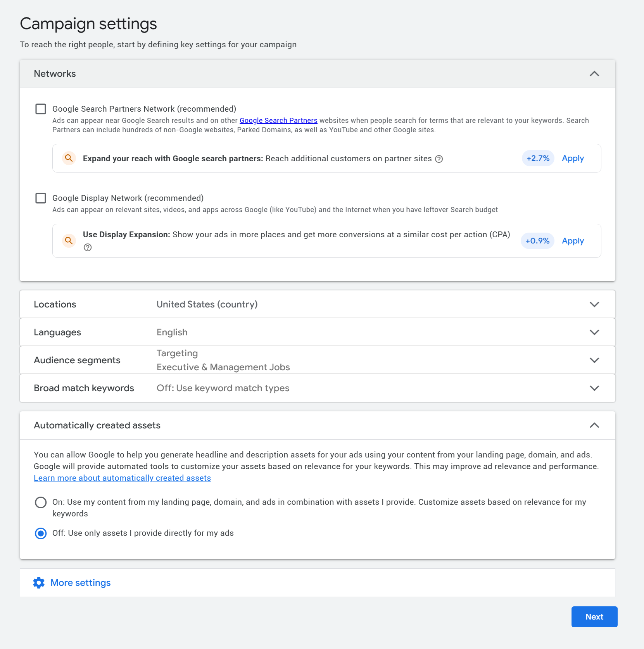Select Off: Use only assets I provide
The height and width of the screenshot is (649, 644).
click(x=41, y=533)
